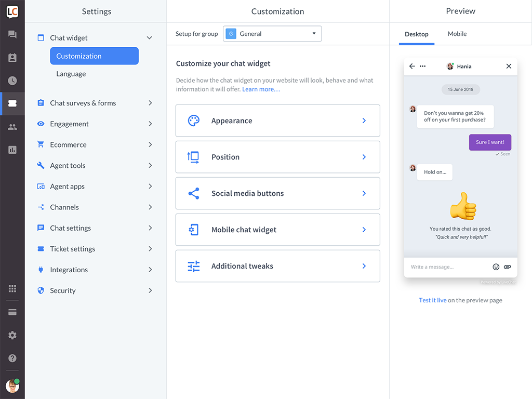Screen dimensions: 532x399
Task: Click the Write a message field
Action: 447,267
